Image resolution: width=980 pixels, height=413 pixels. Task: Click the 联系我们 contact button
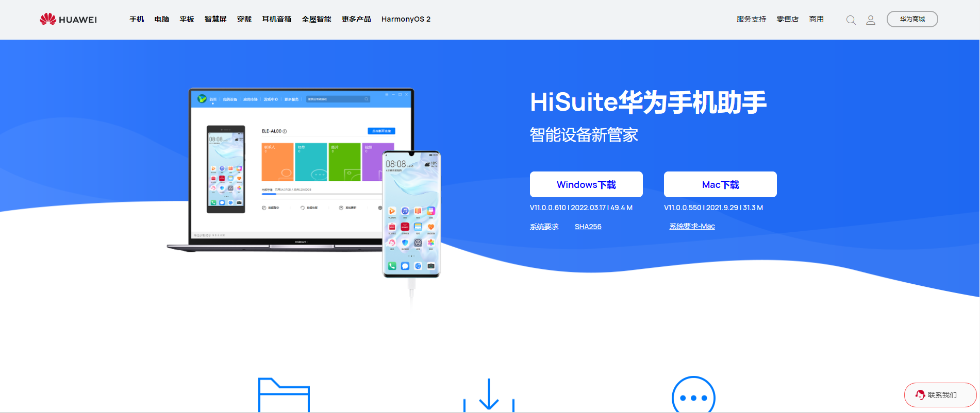tap(940, 395)
